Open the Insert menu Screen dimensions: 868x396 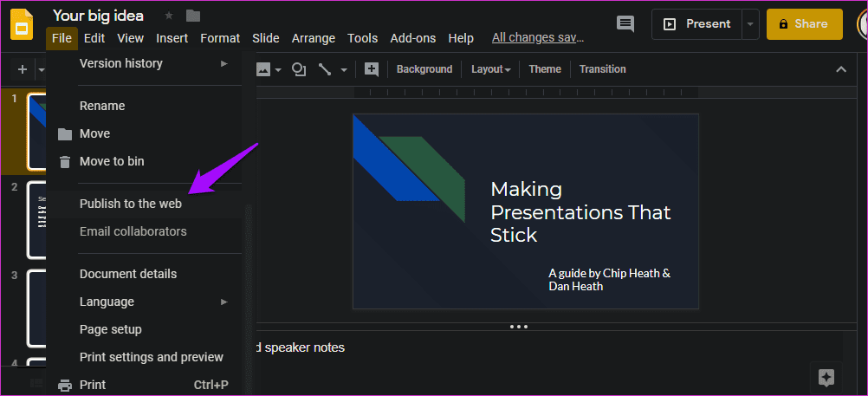click(x=172, y=38)
